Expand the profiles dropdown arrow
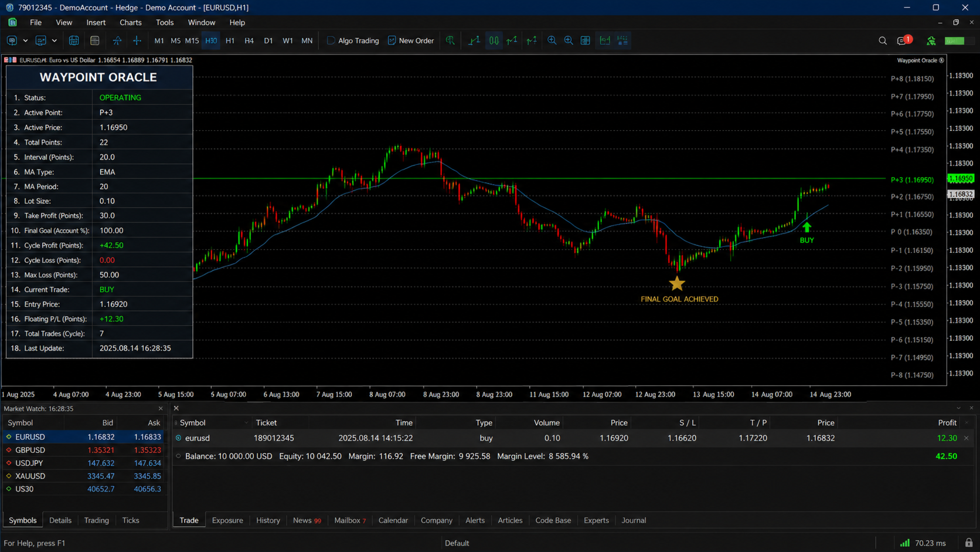This screenshot has width=980, height=552. click(x=55, y=40)
